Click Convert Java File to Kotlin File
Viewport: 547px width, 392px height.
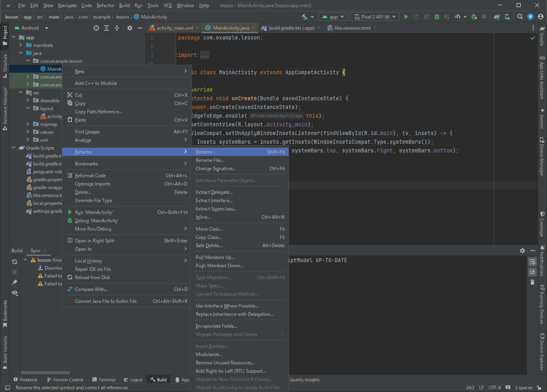point(126,301)
